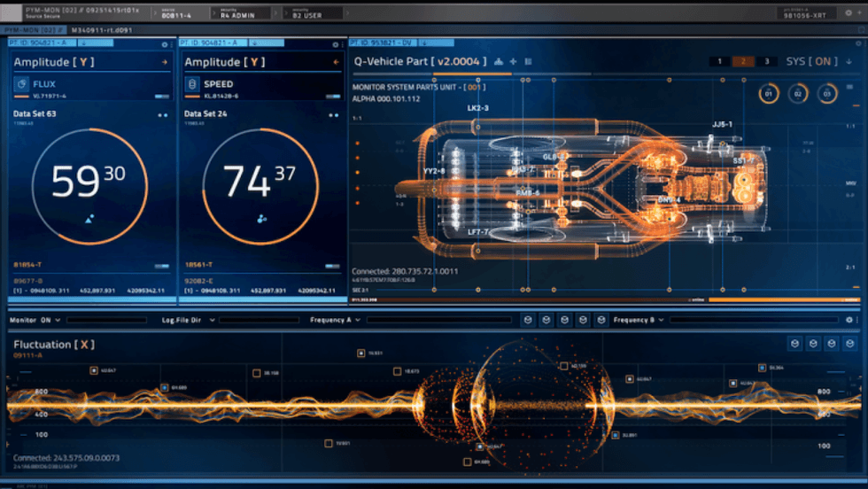Click orange right arrow on FLUX Amplitude header

point(165,62)
